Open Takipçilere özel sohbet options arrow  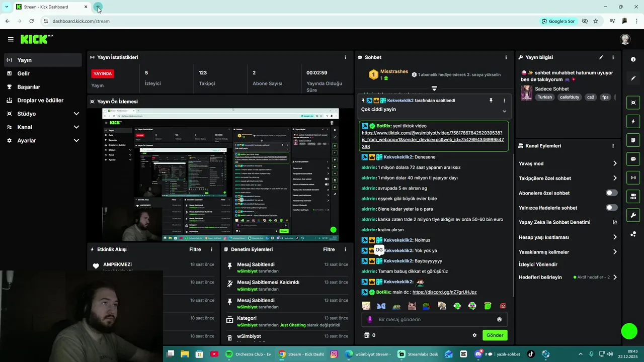(x=615, y=178)
